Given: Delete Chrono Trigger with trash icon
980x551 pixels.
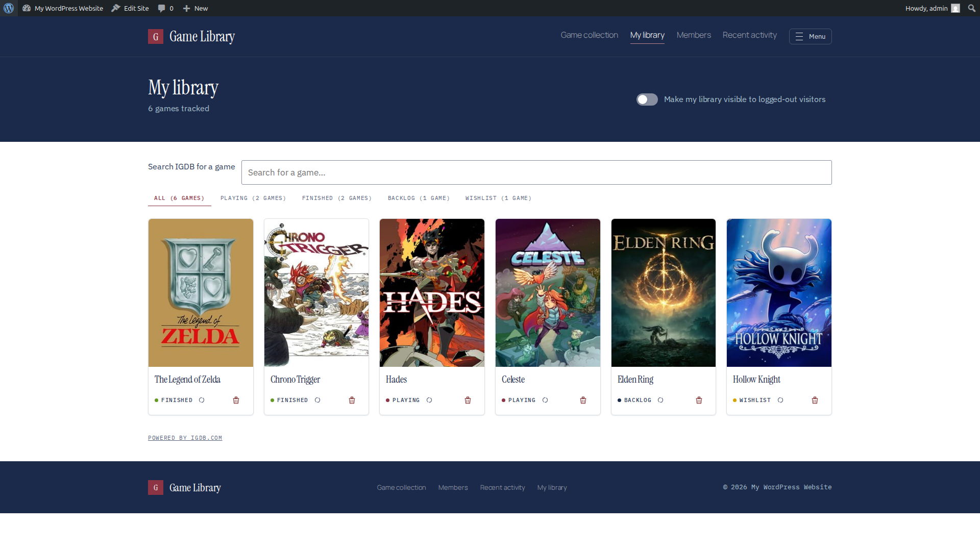Looking at the screenshot, I should [352, 400].
